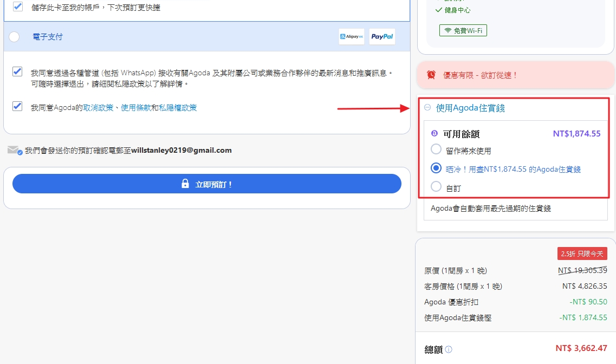Click the purple Agoda coin icon beside 可用餘額
616x364 pixels.
(434, 133)
